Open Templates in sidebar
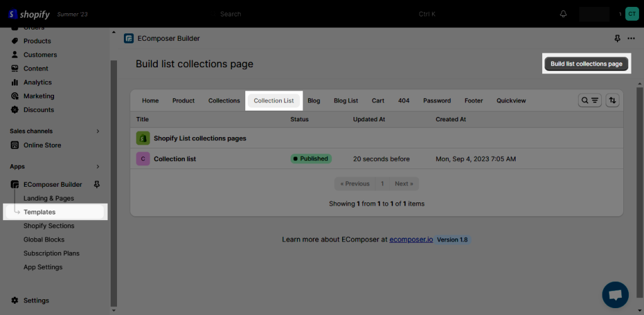 55,212
